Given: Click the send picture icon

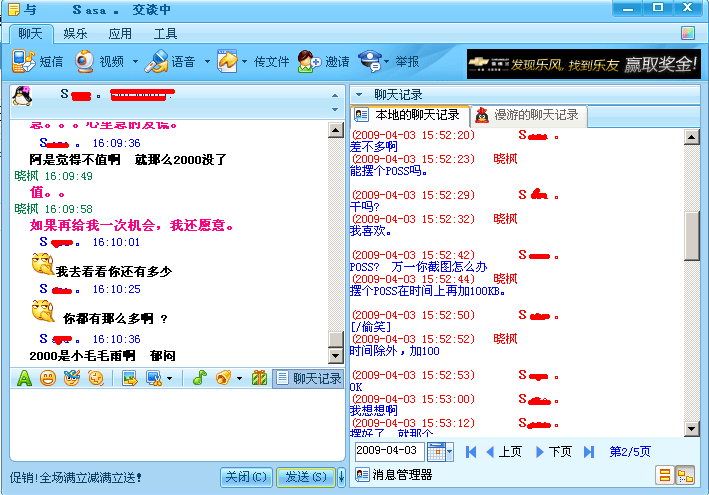Looking at the screenshot, I should pos(129,378).
